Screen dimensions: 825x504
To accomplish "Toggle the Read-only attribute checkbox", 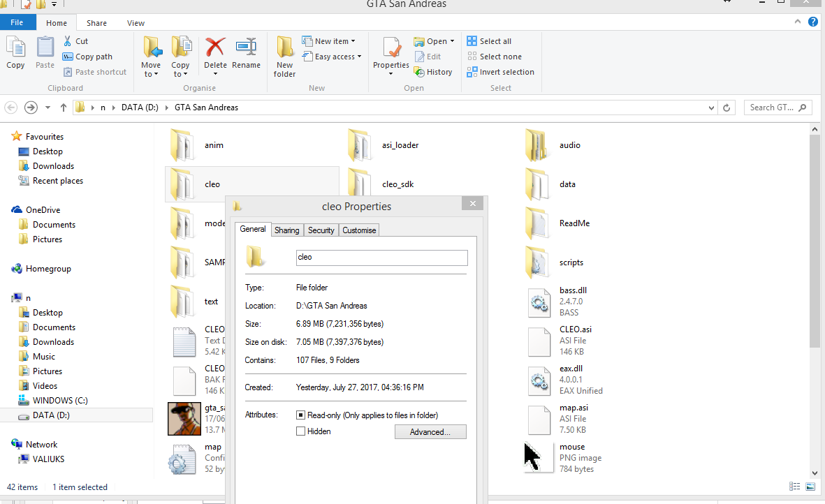I will pyautogui.click(x=300, y=415).
